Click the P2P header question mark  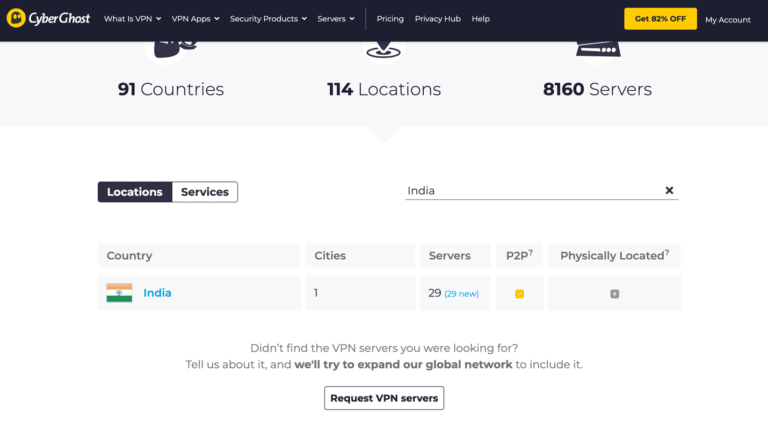530,252
